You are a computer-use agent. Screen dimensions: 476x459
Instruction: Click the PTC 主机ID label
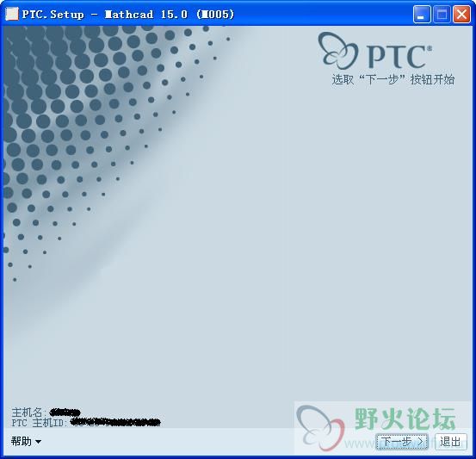tap(40, 423)
